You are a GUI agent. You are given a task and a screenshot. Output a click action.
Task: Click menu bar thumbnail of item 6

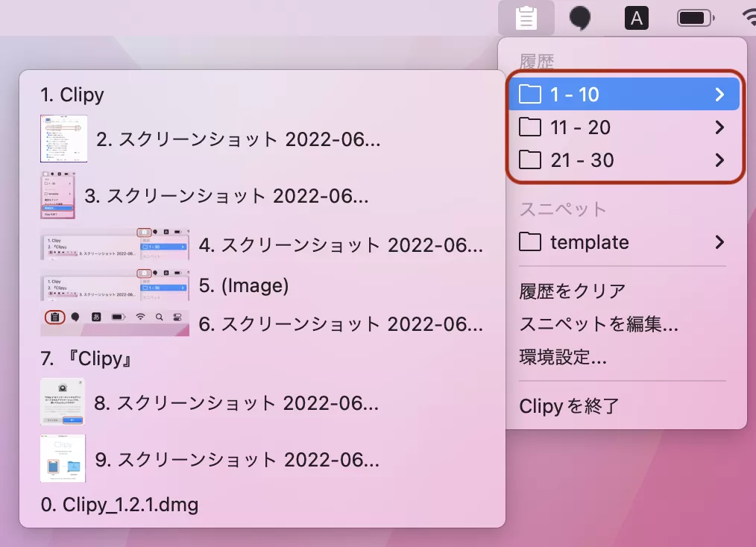click(115, 323)
